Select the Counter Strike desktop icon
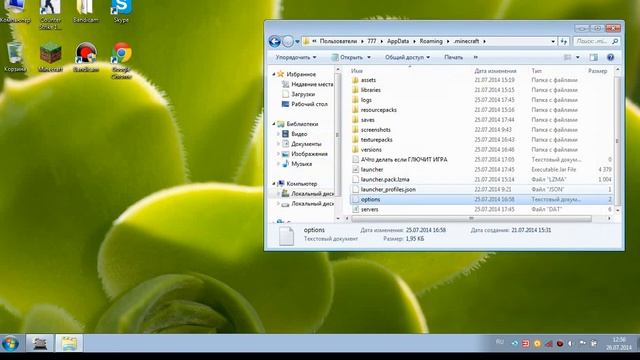This screenshot has width=640, height=360. click(51, 14)
